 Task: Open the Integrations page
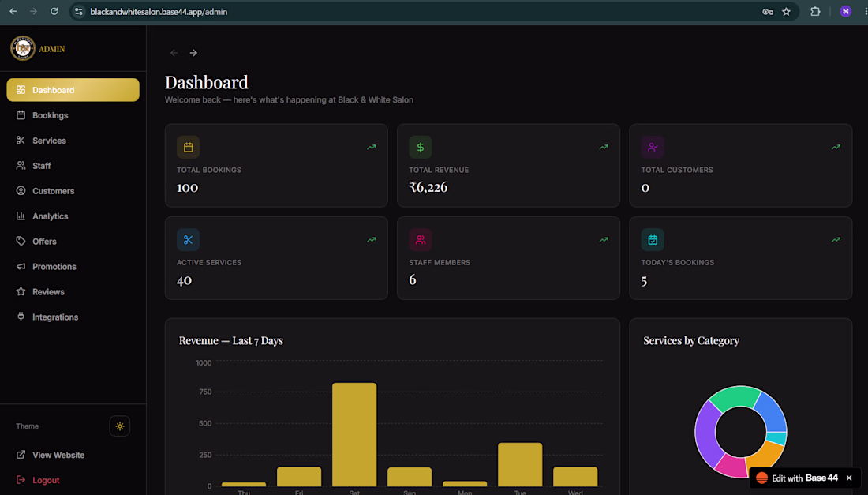point(73,317)
